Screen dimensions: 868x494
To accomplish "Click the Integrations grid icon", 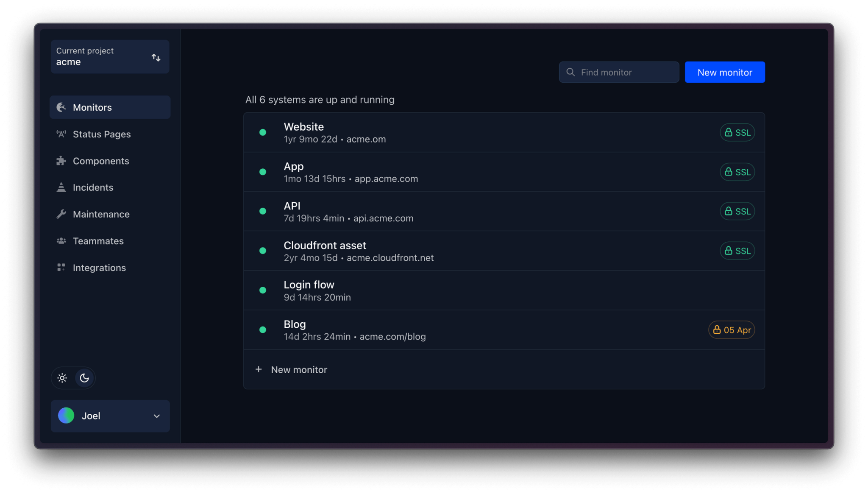I will pyautogui.click(x=61, y=267).
